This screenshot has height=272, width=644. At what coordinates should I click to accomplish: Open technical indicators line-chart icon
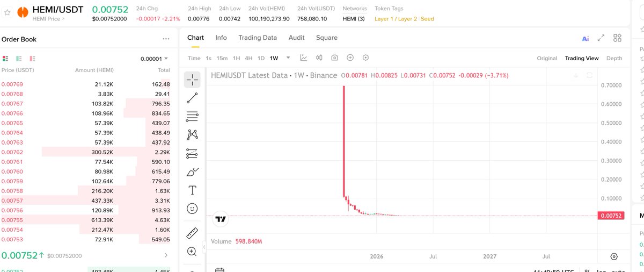303,58
